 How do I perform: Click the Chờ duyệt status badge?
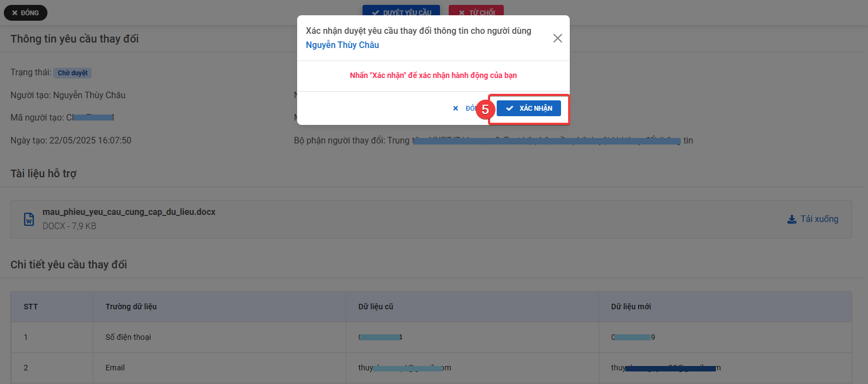click(73, 73)
